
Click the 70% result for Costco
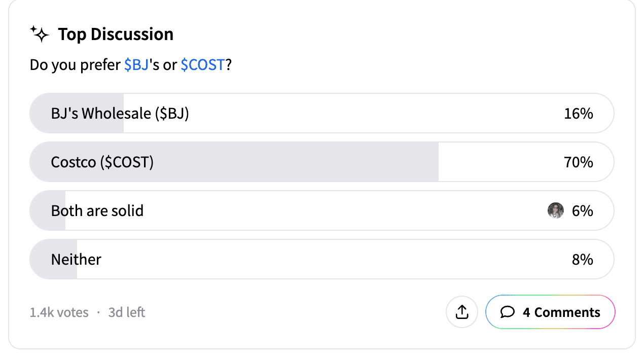[x=579, y=162]
